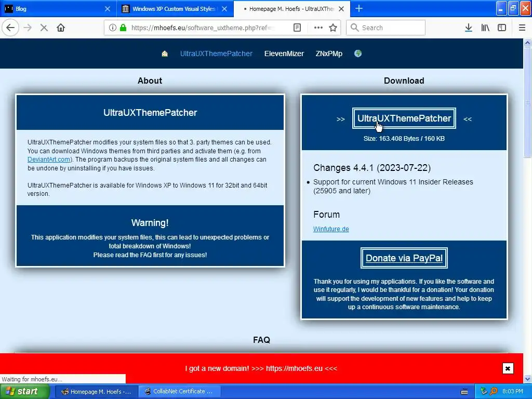Click the page scrollbar up arrow
The image size is (532, 399).
528,43
